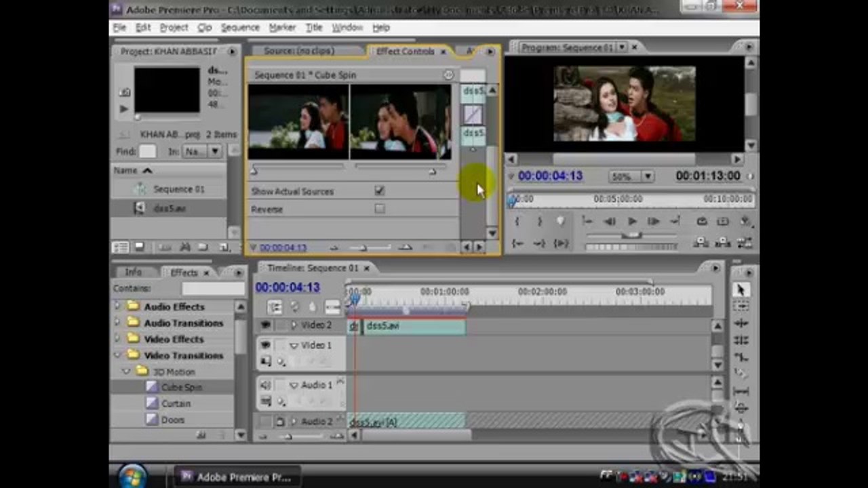The image size is (868, 488).
Task: Collapse the Audio 1 track triangle
Action: click(x=294, y=386)
